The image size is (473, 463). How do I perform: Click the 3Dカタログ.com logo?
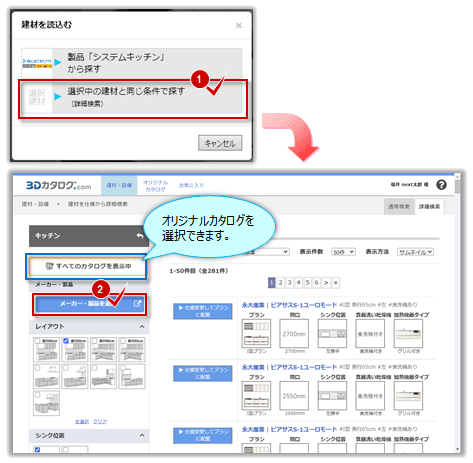click(x=58, y=185)
